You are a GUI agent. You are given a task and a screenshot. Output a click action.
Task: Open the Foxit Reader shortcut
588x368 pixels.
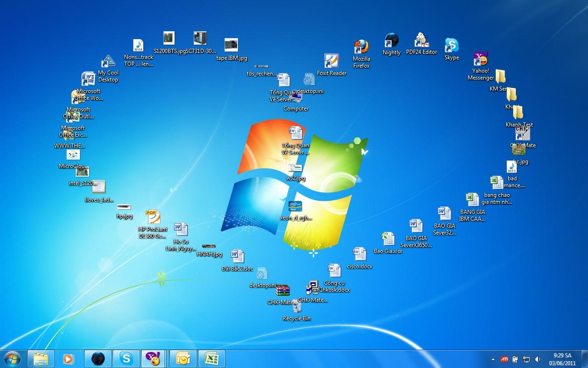[x=331, y=61]
